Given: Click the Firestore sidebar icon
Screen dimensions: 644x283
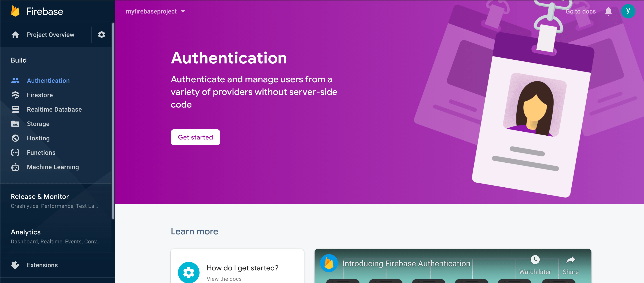Looking at the screenshot, I should coord(15,95).
